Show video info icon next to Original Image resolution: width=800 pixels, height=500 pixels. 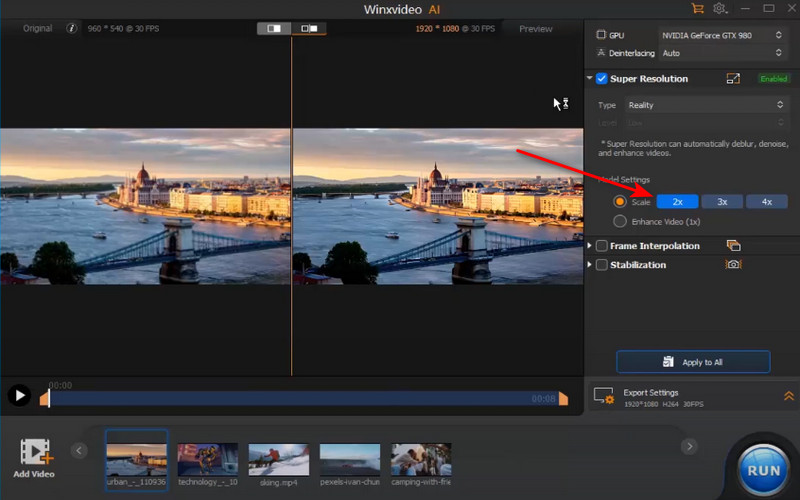(71, 28)
